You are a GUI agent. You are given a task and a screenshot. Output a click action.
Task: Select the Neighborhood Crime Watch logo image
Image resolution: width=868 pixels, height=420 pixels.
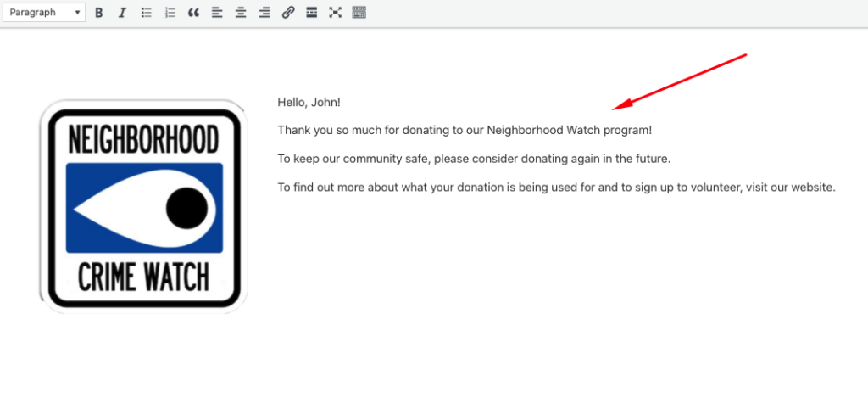point(143,206)
